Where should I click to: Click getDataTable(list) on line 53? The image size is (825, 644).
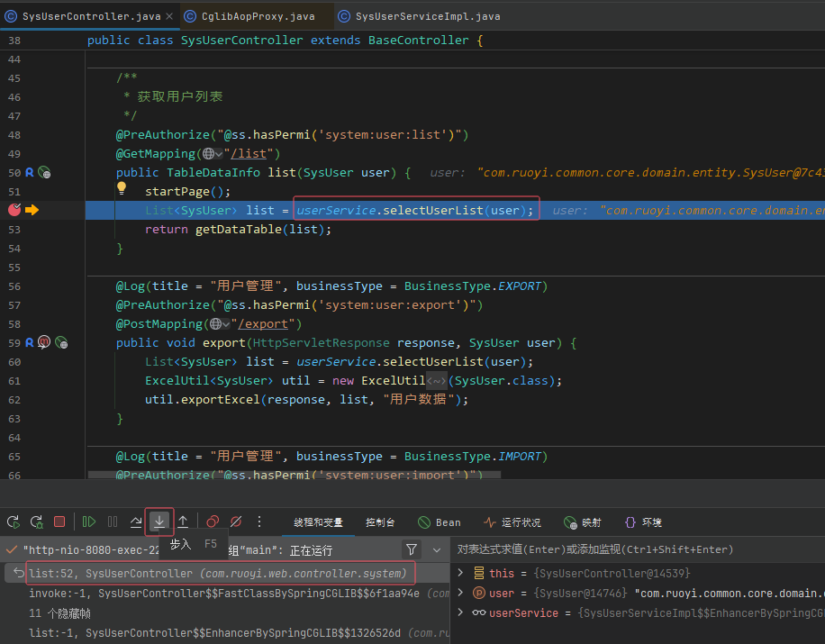tap(256, 230)
